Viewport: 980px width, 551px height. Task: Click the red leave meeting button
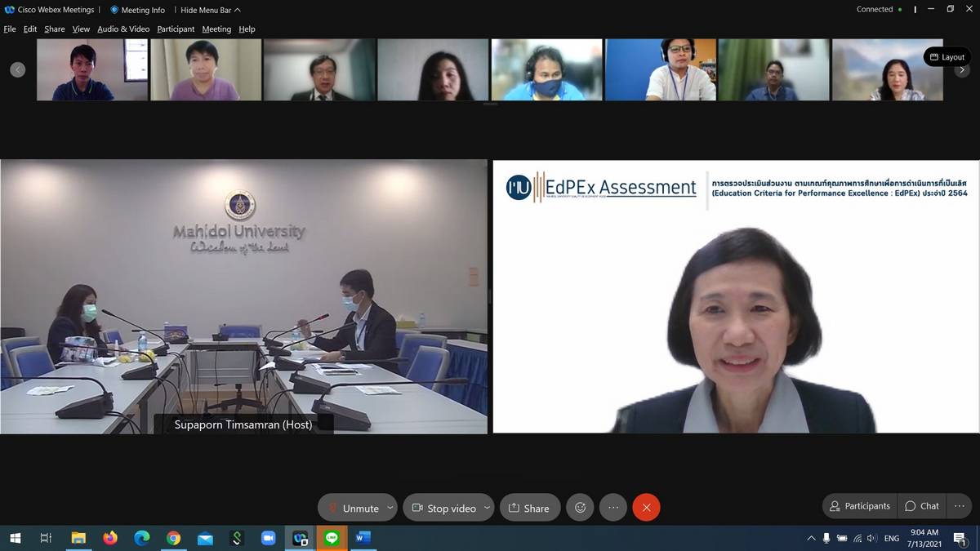646,508
